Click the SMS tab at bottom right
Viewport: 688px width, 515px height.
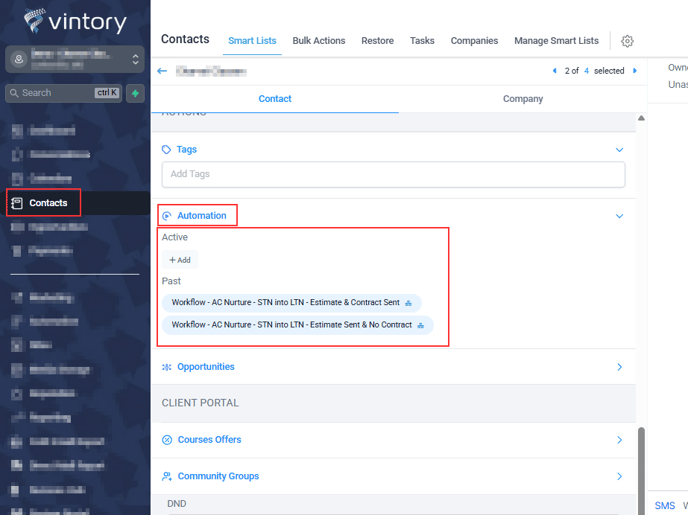(665, 505)
